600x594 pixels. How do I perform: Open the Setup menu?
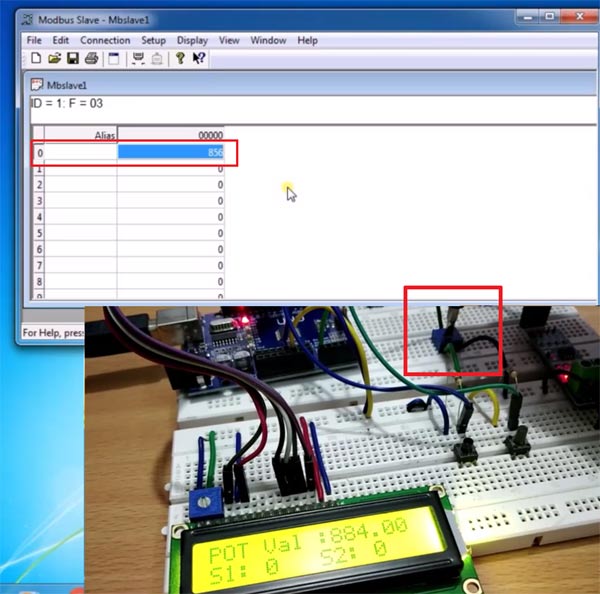coord(153,40)
